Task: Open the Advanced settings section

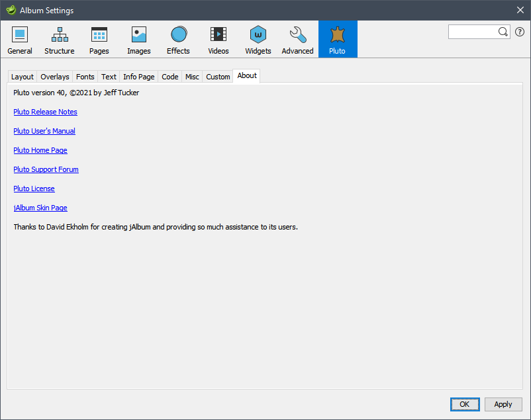Action: (x=298, y=39)
